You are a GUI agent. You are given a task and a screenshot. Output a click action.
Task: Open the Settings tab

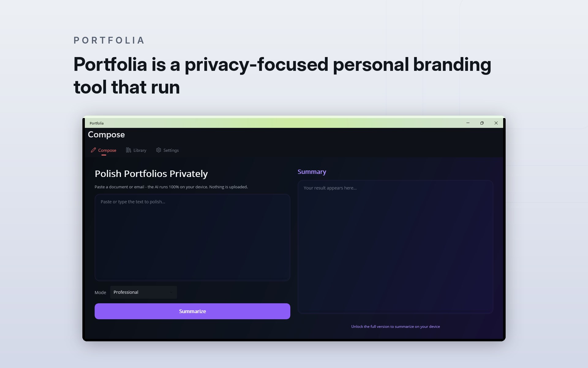tap(168, 150)
